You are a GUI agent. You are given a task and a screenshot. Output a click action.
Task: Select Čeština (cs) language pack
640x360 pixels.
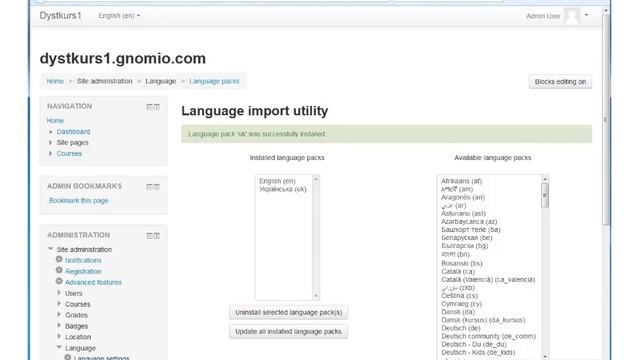point(460,296)
